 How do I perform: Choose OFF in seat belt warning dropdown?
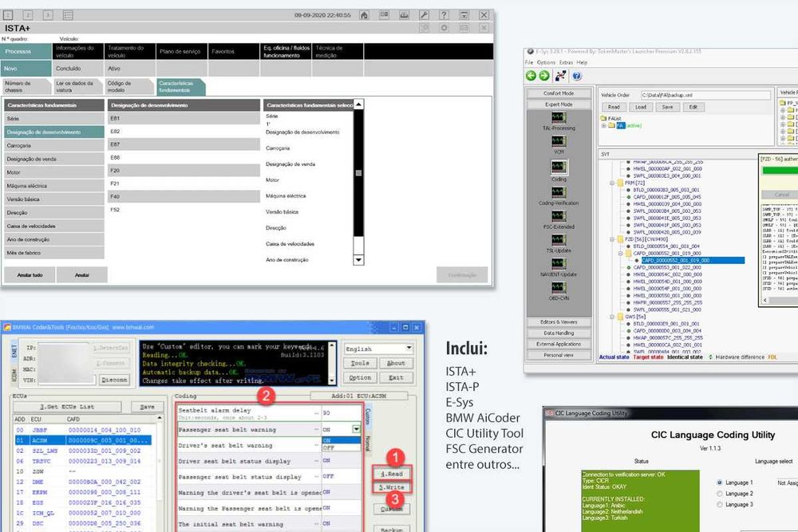342,447
